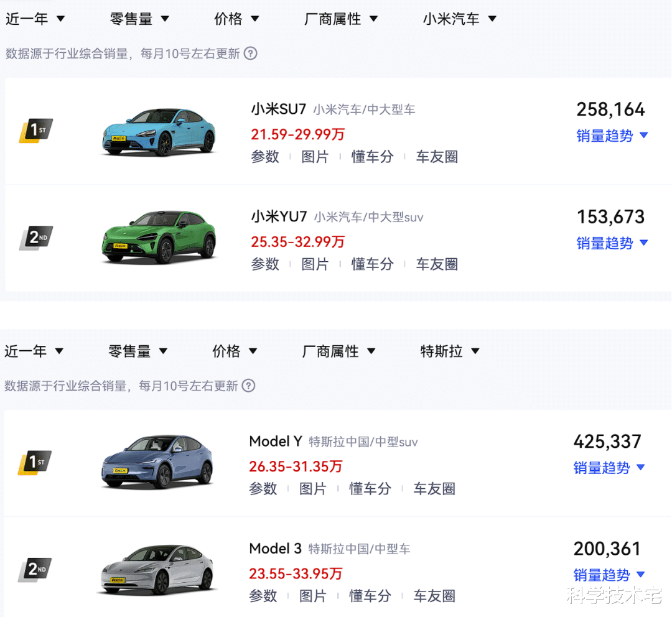Open 参数 for 小米YU7
The image size is (672, 617).
pos(265,264)
